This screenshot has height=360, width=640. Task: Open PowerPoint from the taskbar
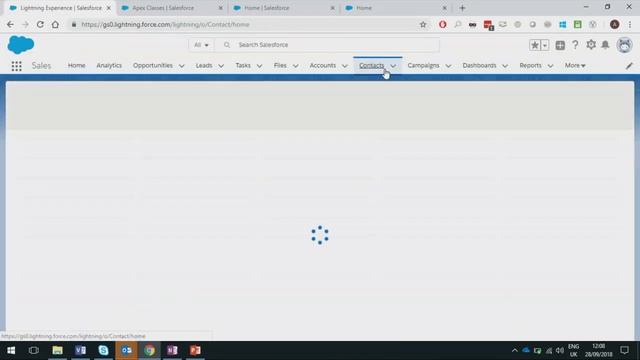[195, 350]
